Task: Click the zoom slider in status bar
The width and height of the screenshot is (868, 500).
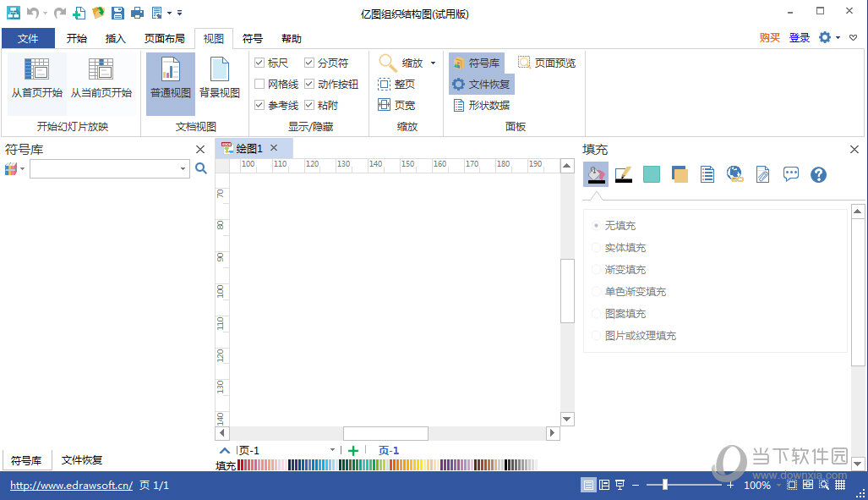Action: [666, 485]
